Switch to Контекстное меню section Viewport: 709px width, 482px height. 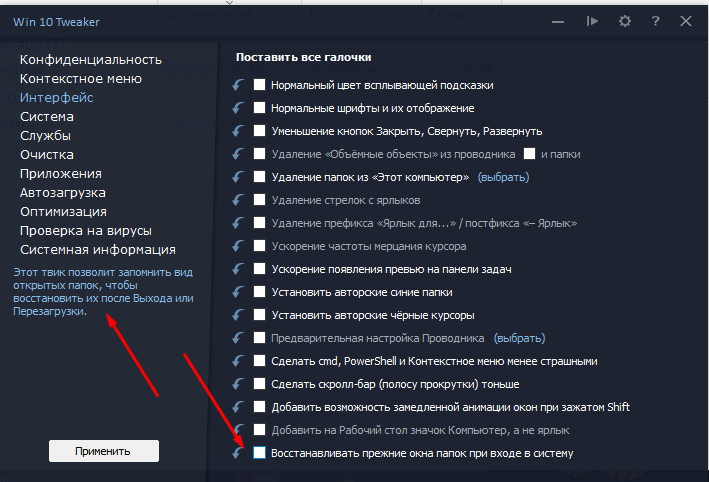click(81, 79)
